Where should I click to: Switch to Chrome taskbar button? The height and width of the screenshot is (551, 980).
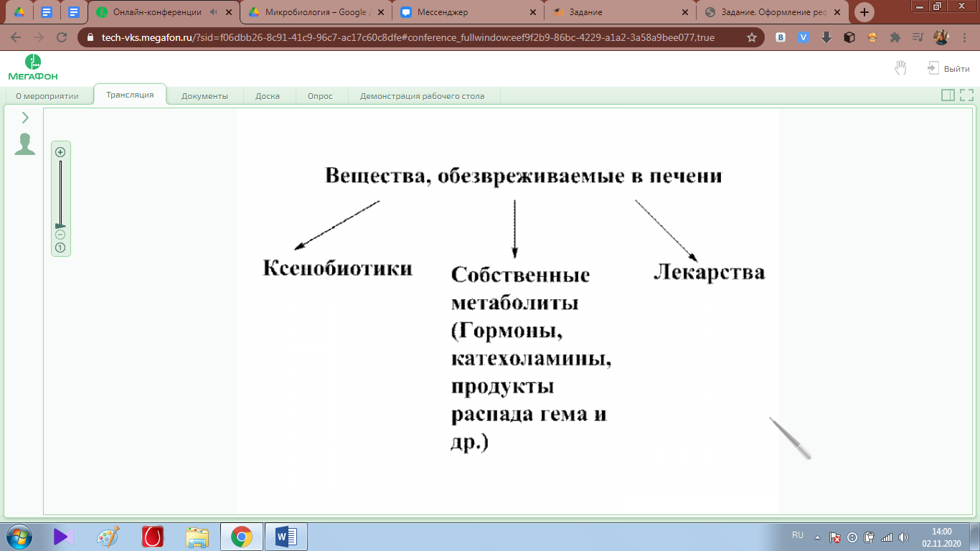click(x=242, y=536)
